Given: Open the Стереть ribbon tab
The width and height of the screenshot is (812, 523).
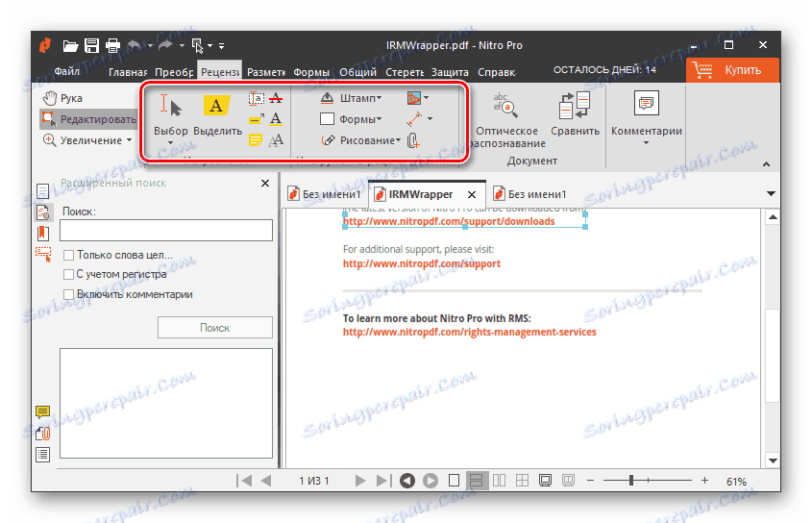Looking at the screenshot, I should [x=405, y=72].
